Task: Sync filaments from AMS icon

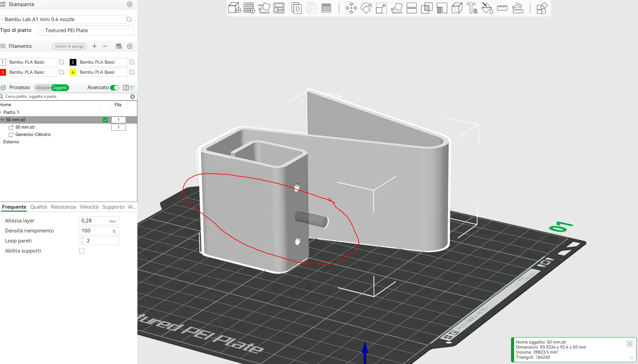Action: (x=119, y=46)
